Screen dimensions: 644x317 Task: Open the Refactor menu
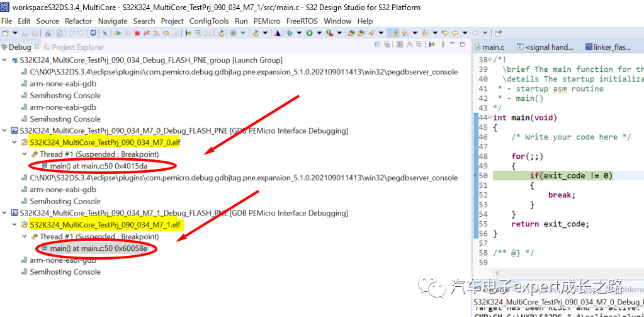tap(79, 21)
